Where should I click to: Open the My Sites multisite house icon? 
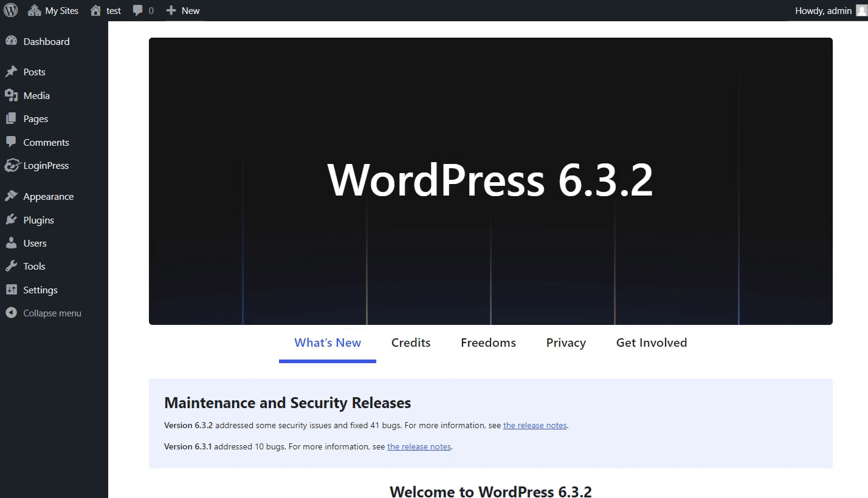(x=35, y=10)
